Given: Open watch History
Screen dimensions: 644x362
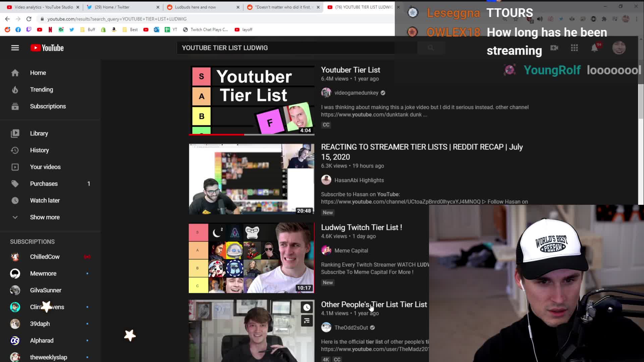Looking at the screenshot, I should click(39, 150).
